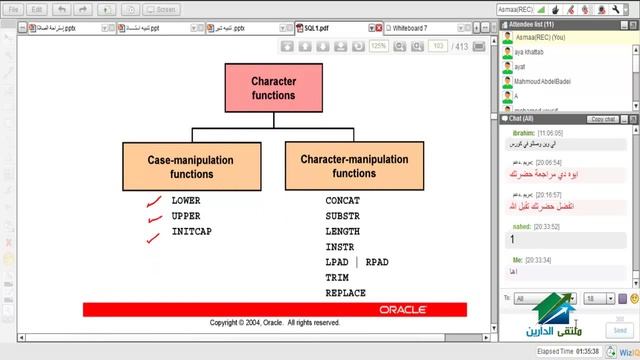Toggle the microphone icon
The image size is (640, 360).
(x=586, y=9)
